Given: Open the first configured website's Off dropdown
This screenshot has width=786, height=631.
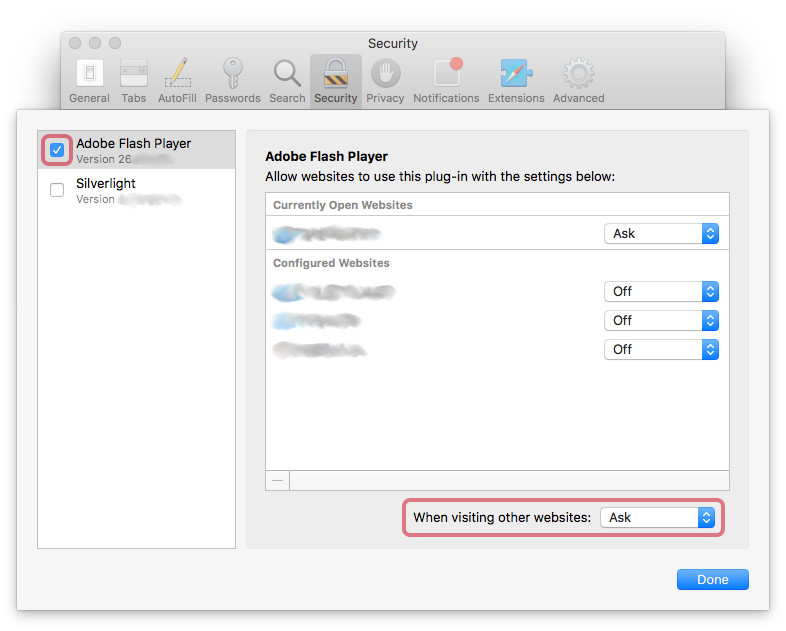Looking at the screenshot, I should (661, 291).
